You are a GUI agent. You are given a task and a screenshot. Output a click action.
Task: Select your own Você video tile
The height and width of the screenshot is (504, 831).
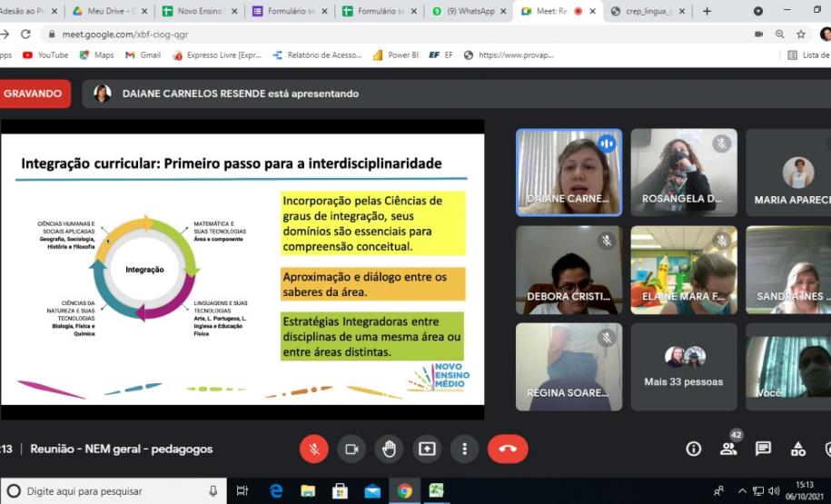tap(788, 367)
